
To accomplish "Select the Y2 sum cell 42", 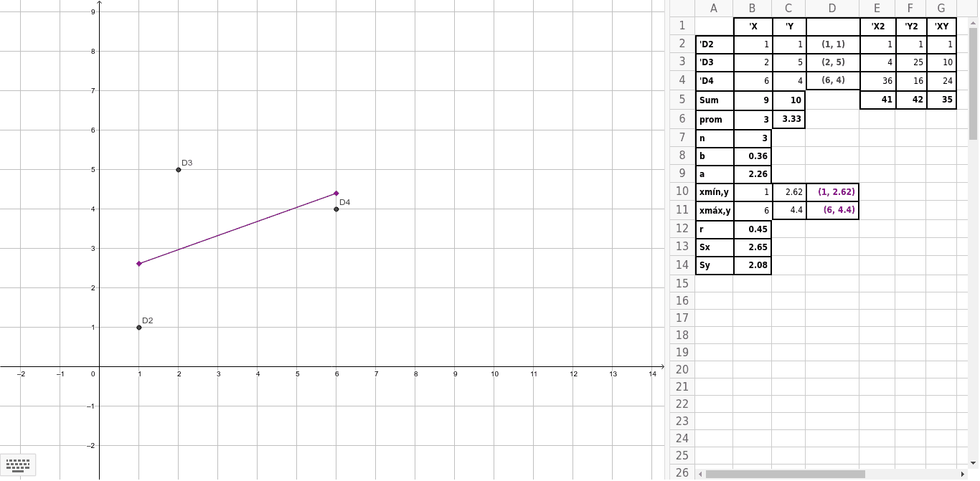I will (x=910, y=100).
